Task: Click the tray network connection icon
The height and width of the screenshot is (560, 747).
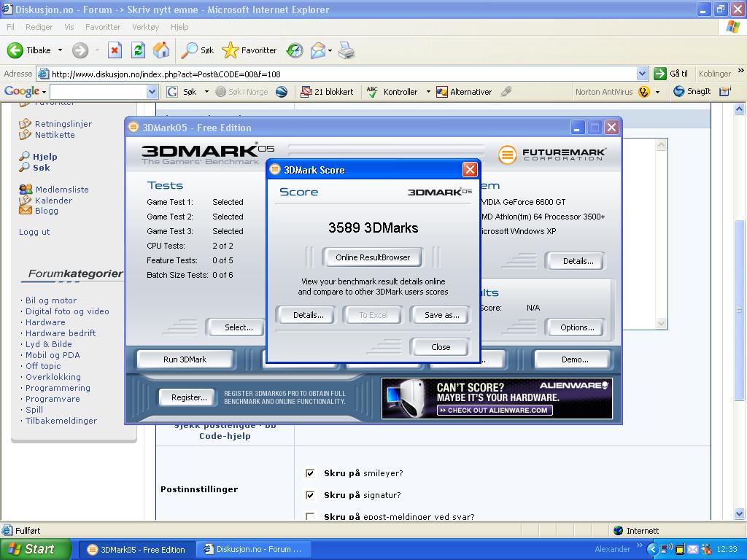Action: click(666, 549)
